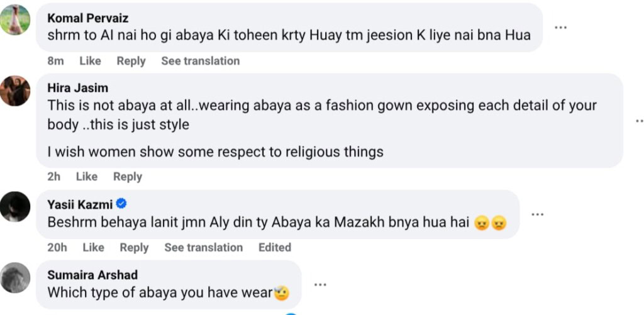Reply to Hira Jasim's comment
Viewport: 644px width, 315px height.
[x=128, y=177]
